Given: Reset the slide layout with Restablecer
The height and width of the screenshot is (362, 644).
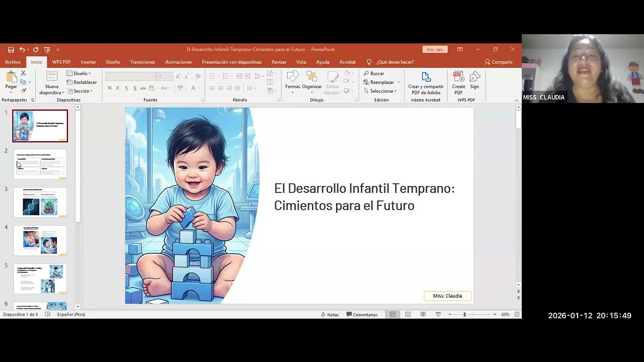Looking at the screenshot, I should point(82,82).
